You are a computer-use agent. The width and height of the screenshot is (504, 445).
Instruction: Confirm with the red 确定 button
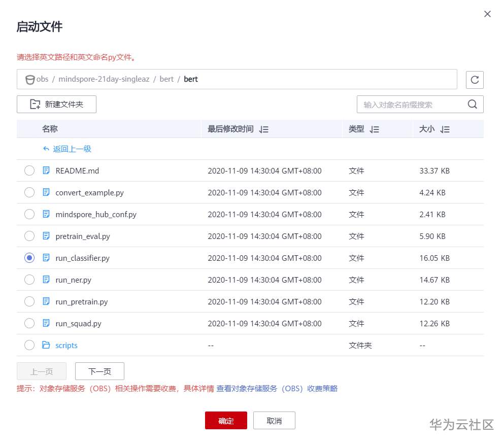click(226, 420)
